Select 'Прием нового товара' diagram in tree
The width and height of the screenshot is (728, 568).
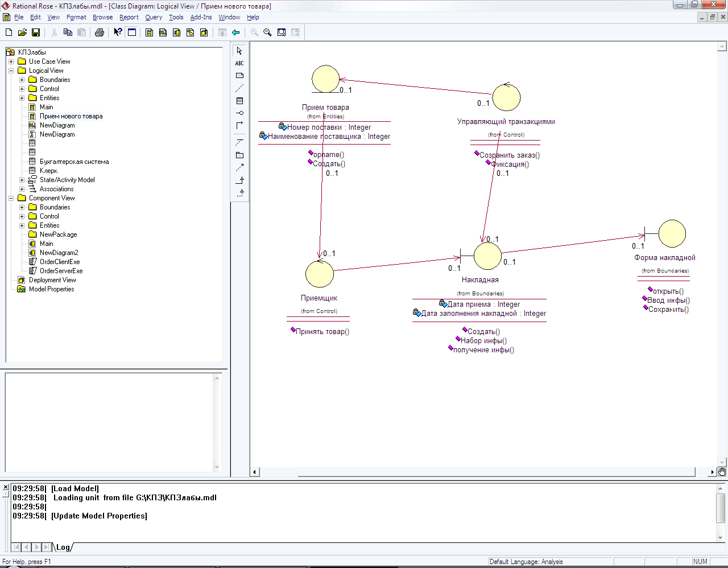click(x=71, y=116)
